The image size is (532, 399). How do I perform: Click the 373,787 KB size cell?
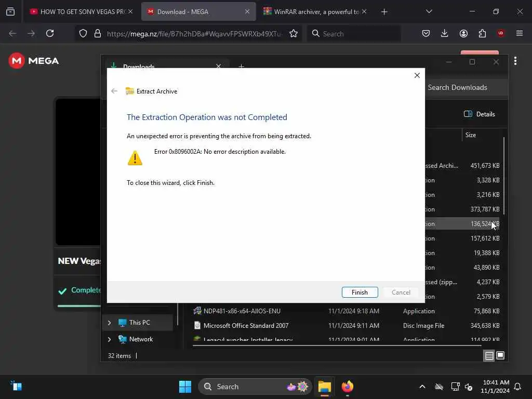485,209
